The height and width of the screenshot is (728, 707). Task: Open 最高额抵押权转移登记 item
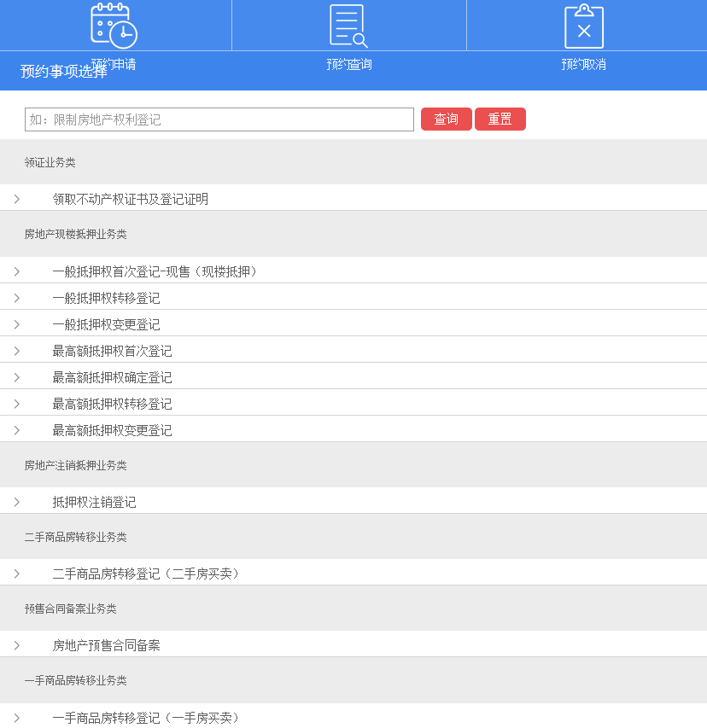112,404
